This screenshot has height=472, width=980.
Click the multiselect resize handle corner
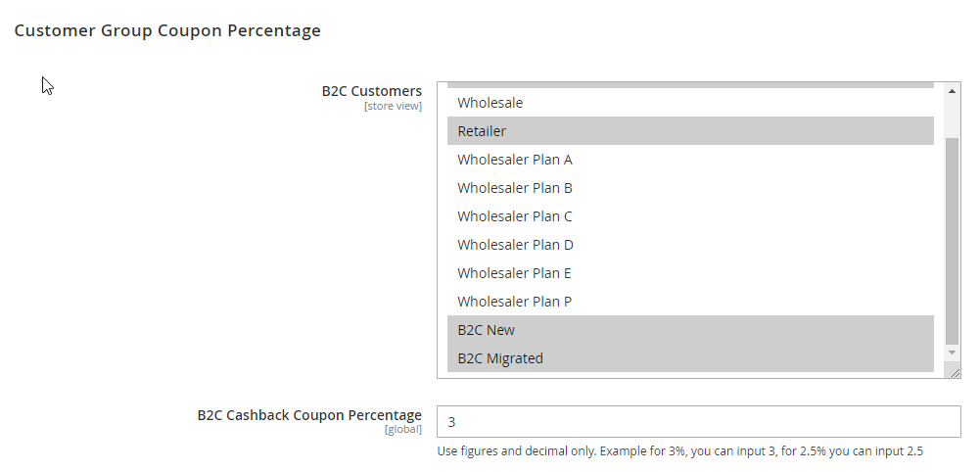[955, 372]
